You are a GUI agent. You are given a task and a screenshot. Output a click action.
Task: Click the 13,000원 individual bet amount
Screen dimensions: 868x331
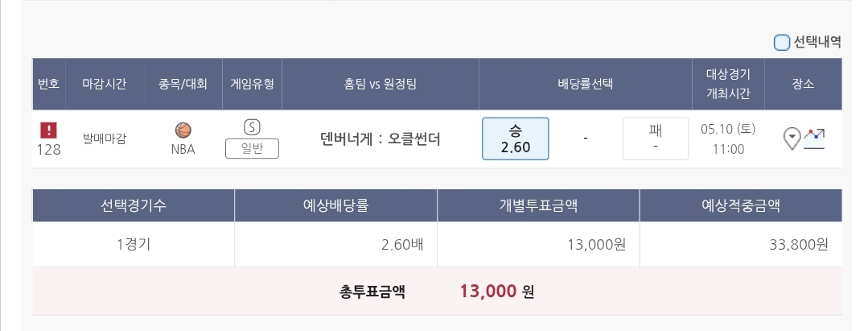pyautogui.click(x=596, y=244)
